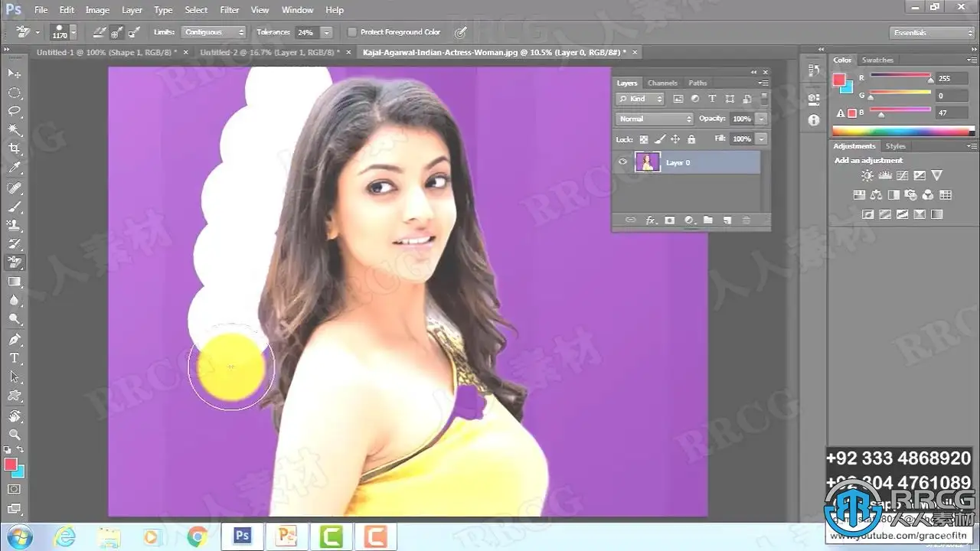
Task: Open the Essentials workspace dropdown
Action: point(933,32)
